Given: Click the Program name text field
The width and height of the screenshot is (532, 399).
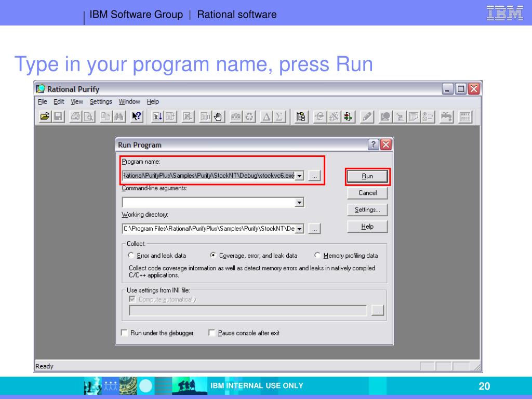Looking at the screenshot, I should (208, 176).
